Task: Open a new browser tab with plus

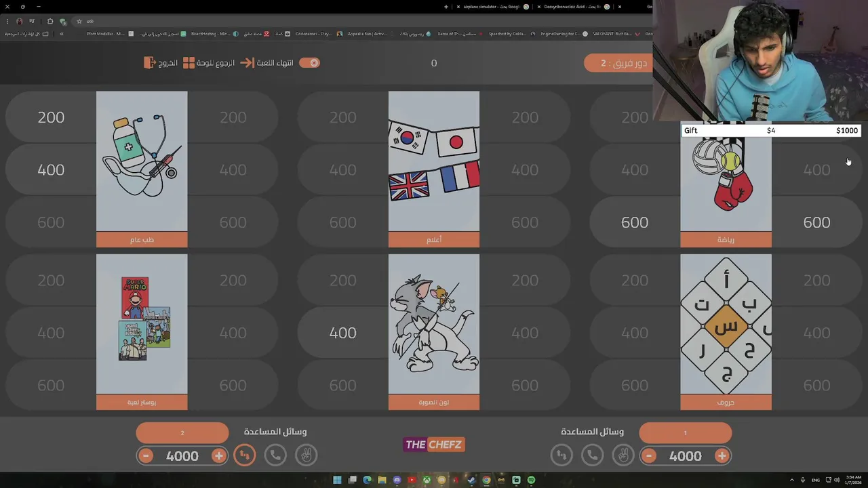Action: click(x=446, y=6)
